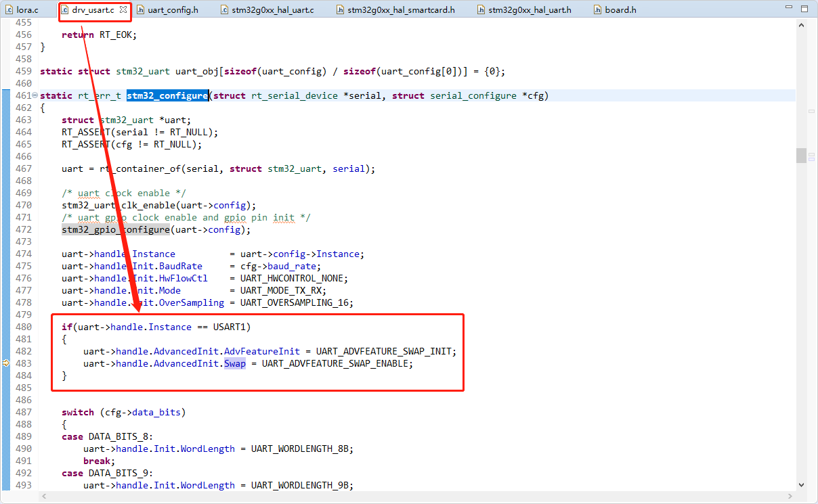
Task: Open the uart_config.h tab
Action: click(x=168, y=10)
